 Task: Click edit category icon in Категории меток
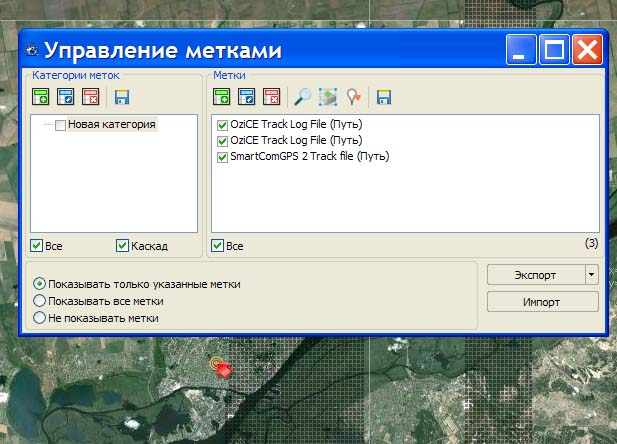coord(66,97)
